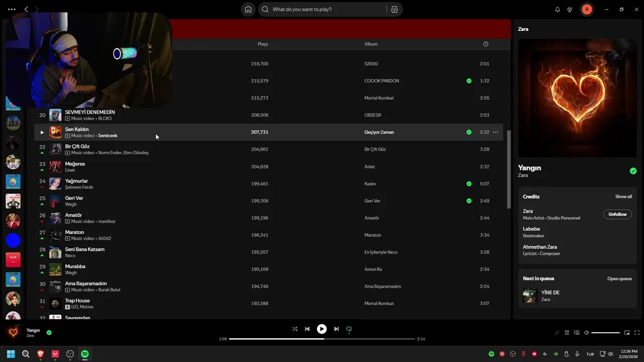Image resolution: width=644 pixels, height=362 pixels.
Task: Open the solid blue circle sidebar item
Action: click(13, 240)
